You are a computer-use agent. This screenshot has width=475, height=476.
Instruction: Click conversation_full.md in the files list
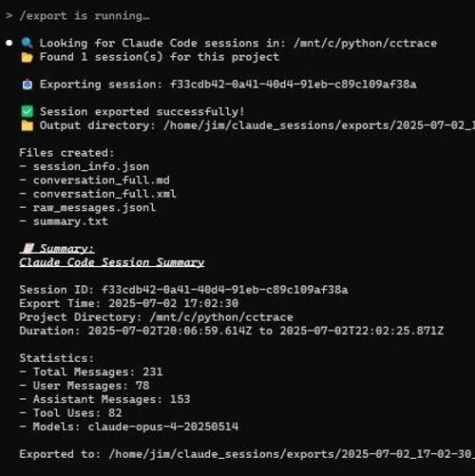click(102, 181)
